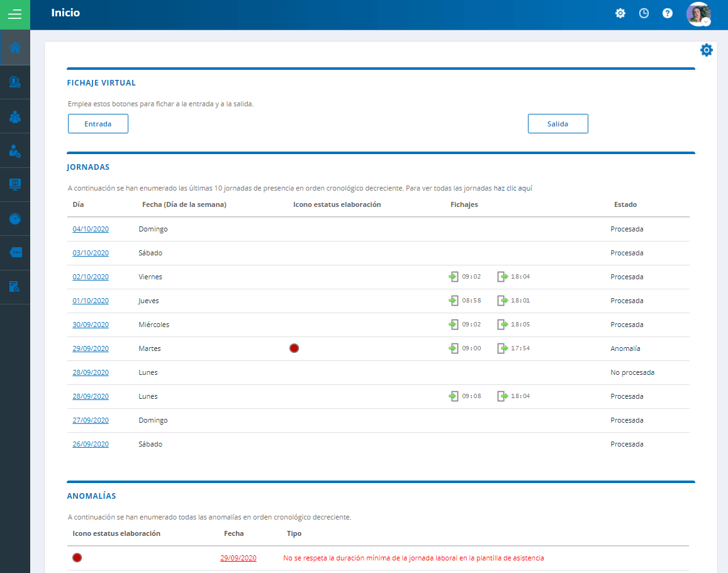
Task: Open the hamburger menu in top-left
Action: 15,14
